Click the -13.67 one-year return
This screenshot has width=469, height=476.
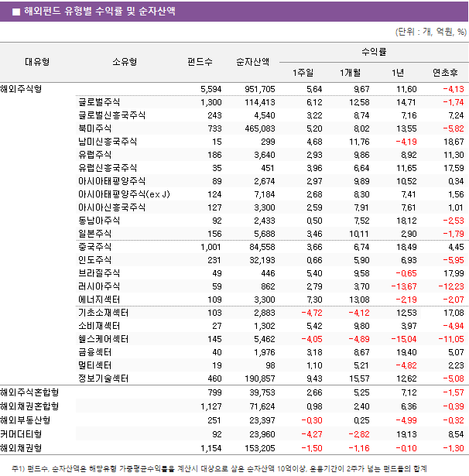point(403,286)
